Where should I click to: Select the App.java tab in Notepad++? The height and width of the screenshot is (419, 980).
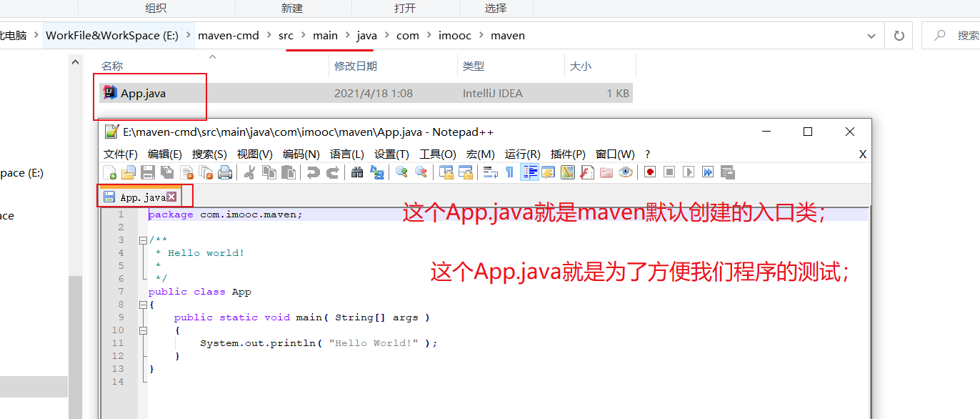[x=141, y=195]
